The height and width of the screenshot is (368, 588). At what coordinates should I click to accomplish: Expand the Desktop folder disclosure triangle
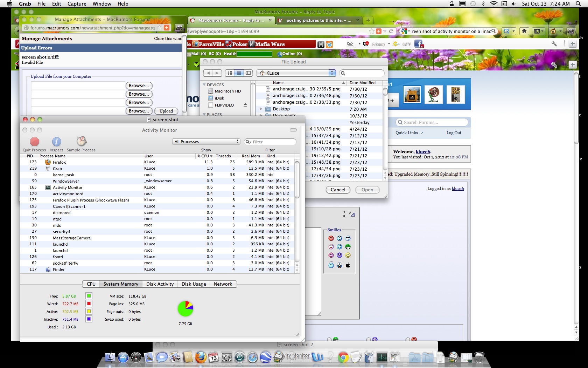coord(261,109)
